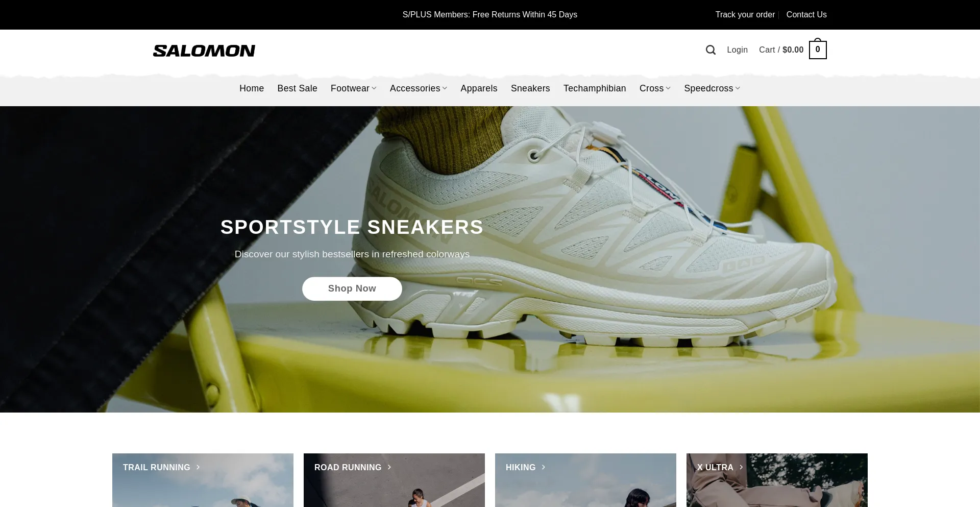Click the arrow beside X Ultra
Image resolution: width=980 pixels, height=507 pixels.
point(741,467)
